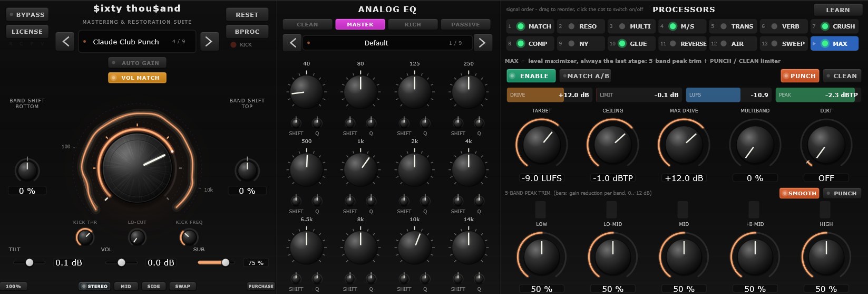868x294 pixels.
Task: Toggle the maximizer ENABLE button
Action: point(531,76)
